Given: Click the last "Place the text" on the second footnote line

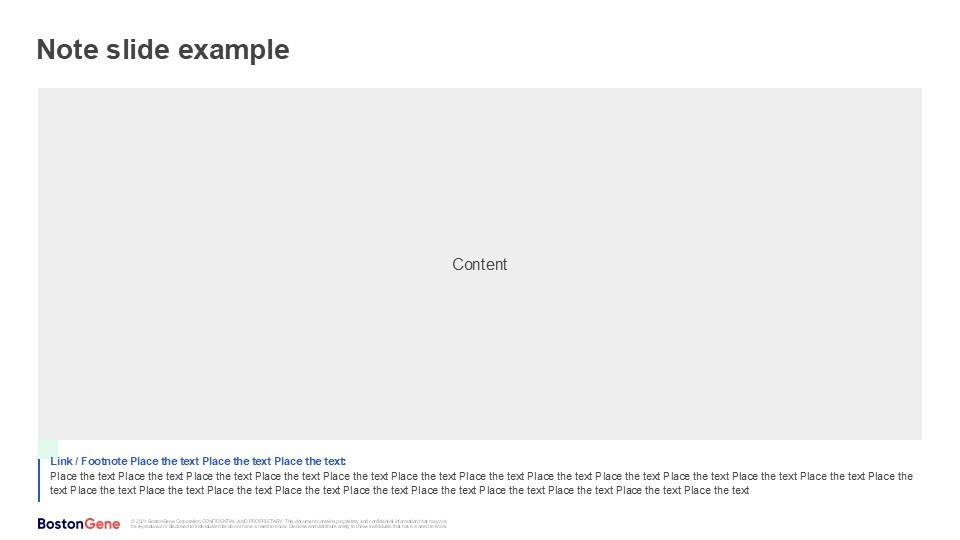Looking at the screenshot, I should click(716, 490).
